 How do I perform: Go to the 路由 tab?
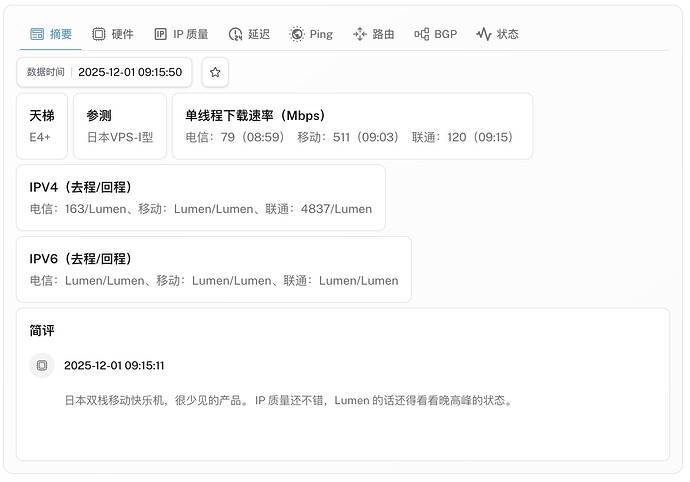tap(373, 34)
